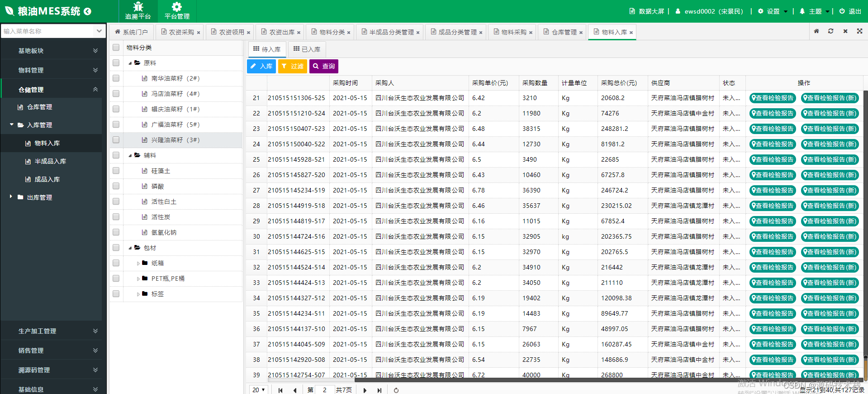The width and height of the screenshot is (868, 394).
Task: Click 查看检验报告 for row 21
Action: [x=773, y=98]
